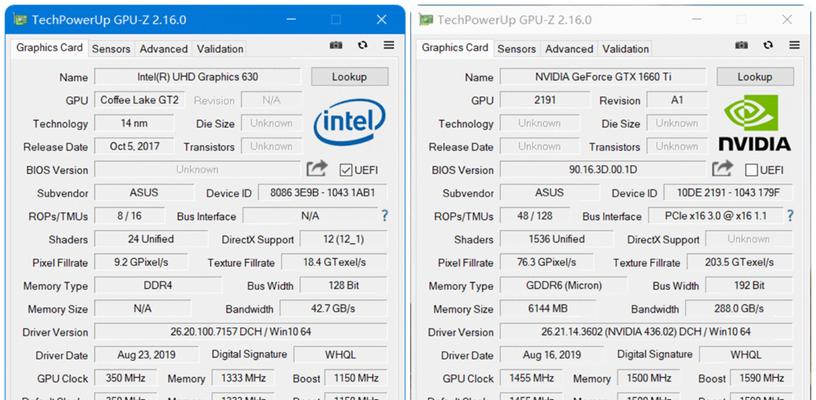Click Lookup button for Intel UHD Graphics 630
This screenshot has width=816, height=400.
(349, 76)
